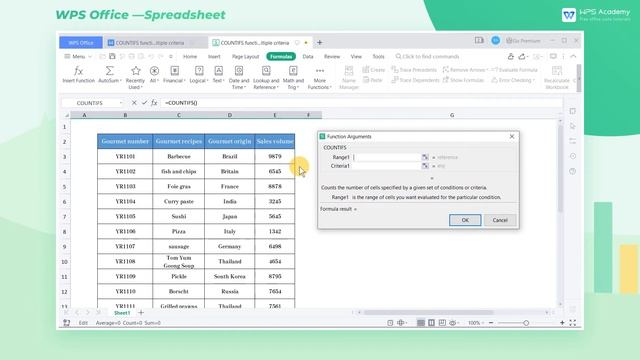
Task: Click OK in the Function Arguments dialog
Action: [x=465, y=220]
